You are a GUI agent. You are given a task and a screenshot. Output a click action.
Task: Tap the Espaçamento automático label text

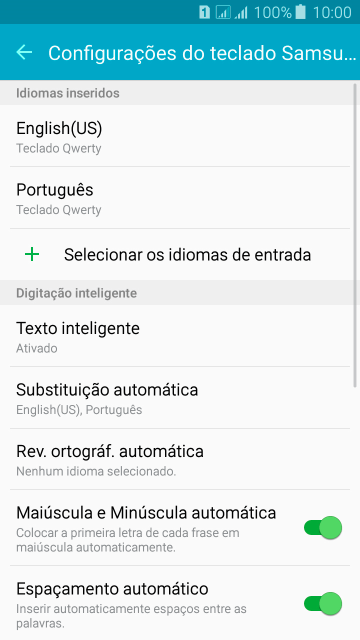tap(112, 589)
